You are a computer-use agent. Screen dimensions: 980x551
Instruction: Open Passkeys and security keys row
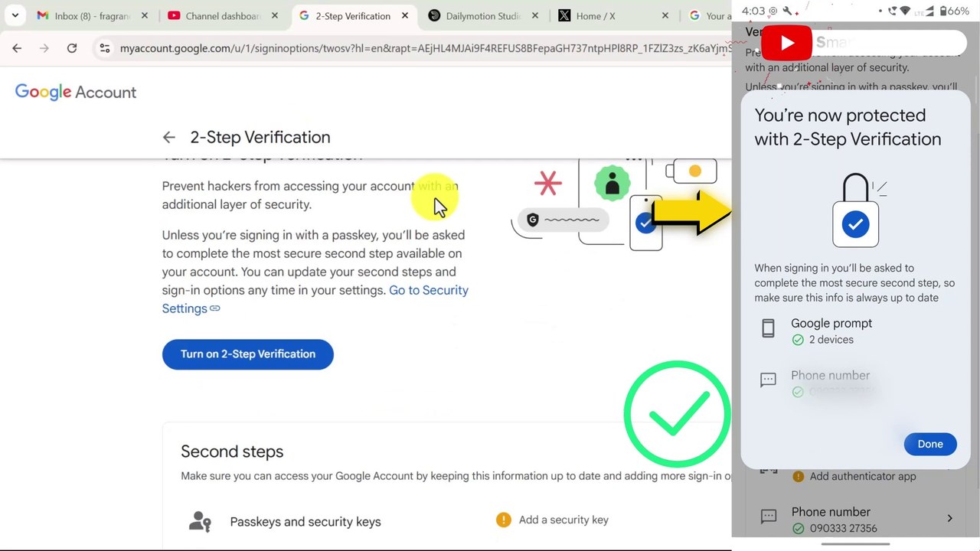[x=456, y=522]
